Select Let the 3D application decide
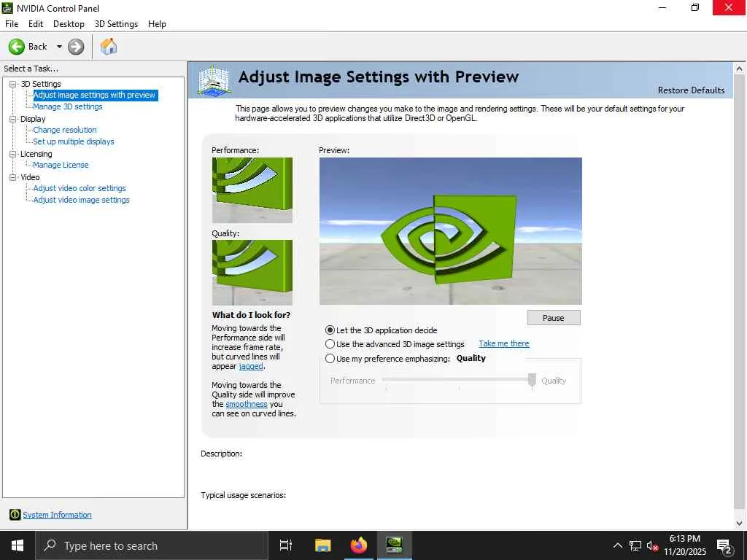747x560 pixels. (x=330, y=330)
